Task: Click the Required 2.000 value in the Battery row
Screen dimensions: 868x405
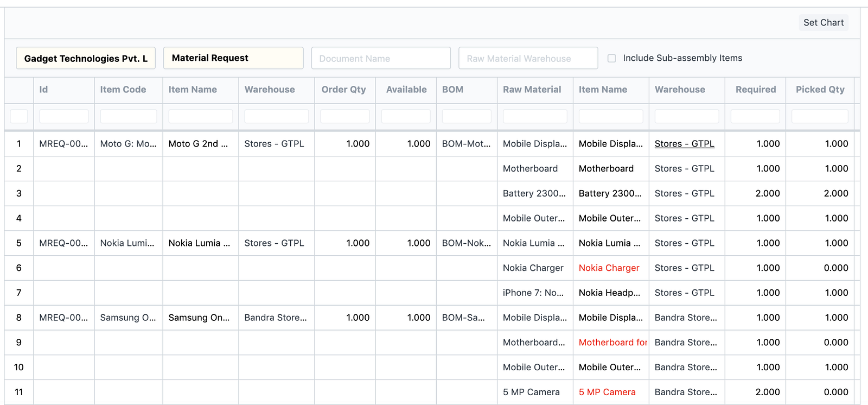Action: (x=768, y=194)
